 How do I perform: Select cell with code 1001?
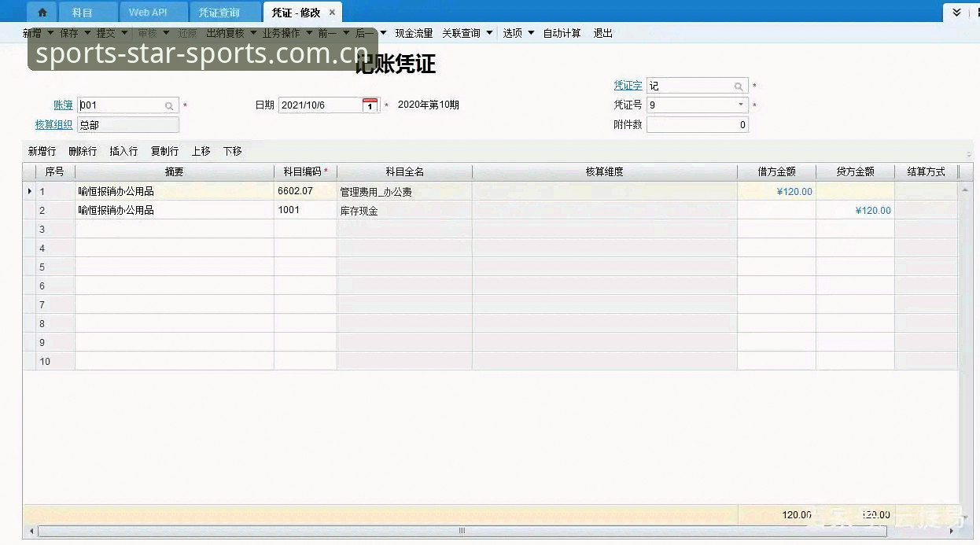[305, 210]
